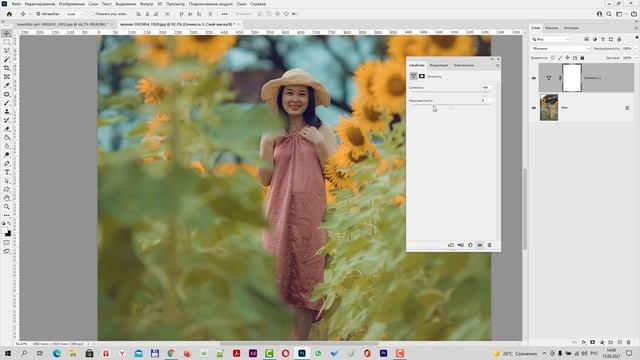Adjust the Vibrance slider
The image size is (640, 360).
[484, 95]
